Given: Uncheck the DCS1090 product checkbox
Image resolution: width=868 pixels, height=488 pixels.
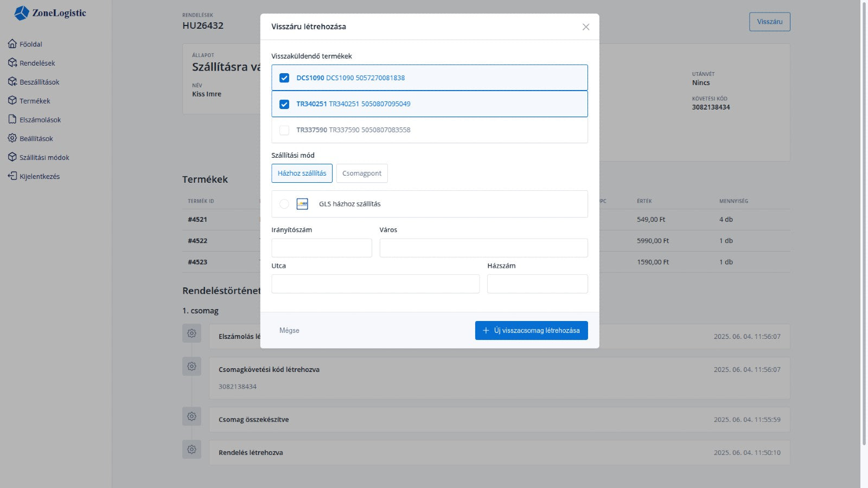Looking at the screenshot, I should click(x=284, y=78).
